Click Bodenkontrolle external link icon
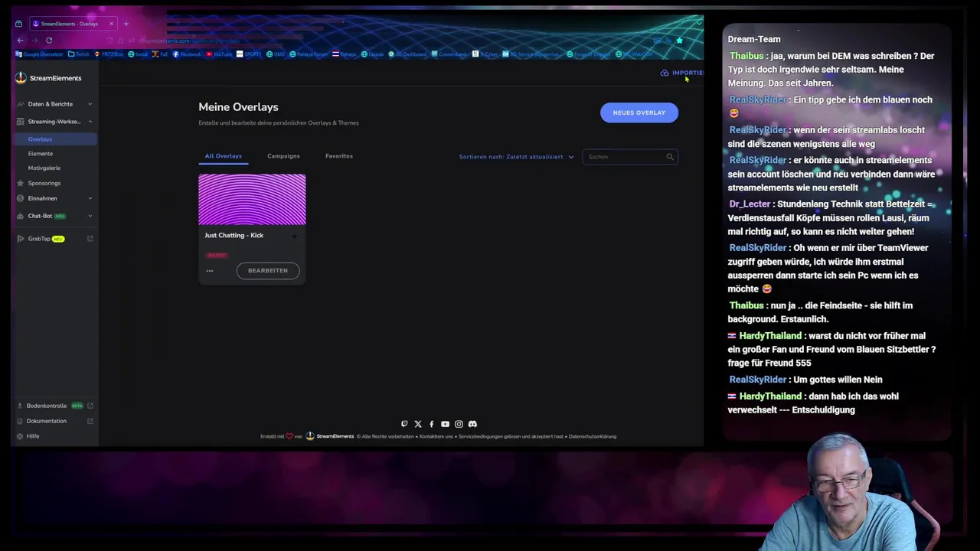Screen dimensions: 980x551 (90, 406)
